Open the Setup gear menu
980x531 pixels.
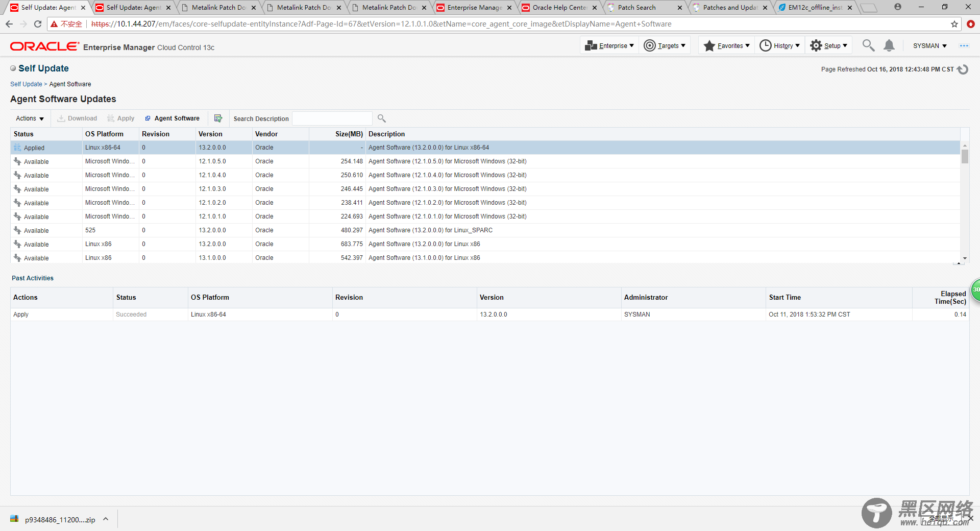829,45
